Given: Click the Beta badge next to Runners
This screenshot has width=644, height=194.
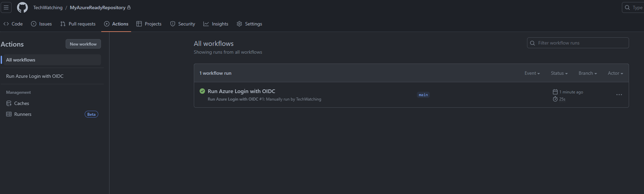Looking at the screenshot, I should [x=91, y=114].
